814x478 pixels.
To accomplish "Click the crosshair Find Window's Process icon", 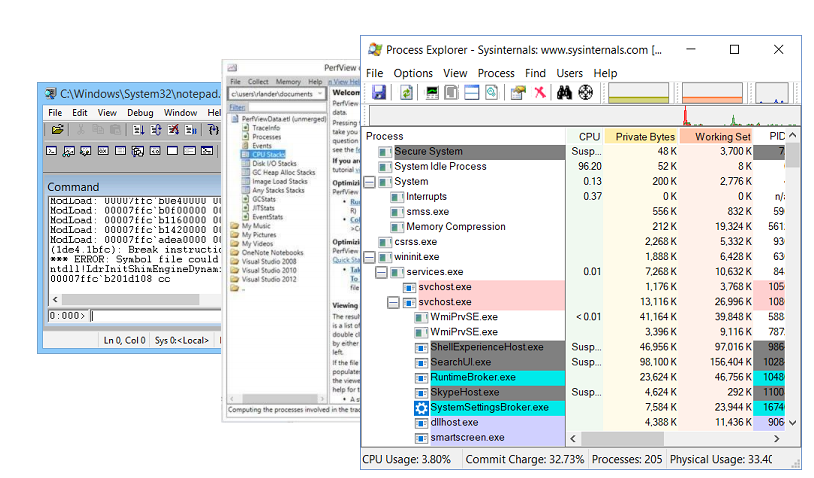I will coord(586,93).
